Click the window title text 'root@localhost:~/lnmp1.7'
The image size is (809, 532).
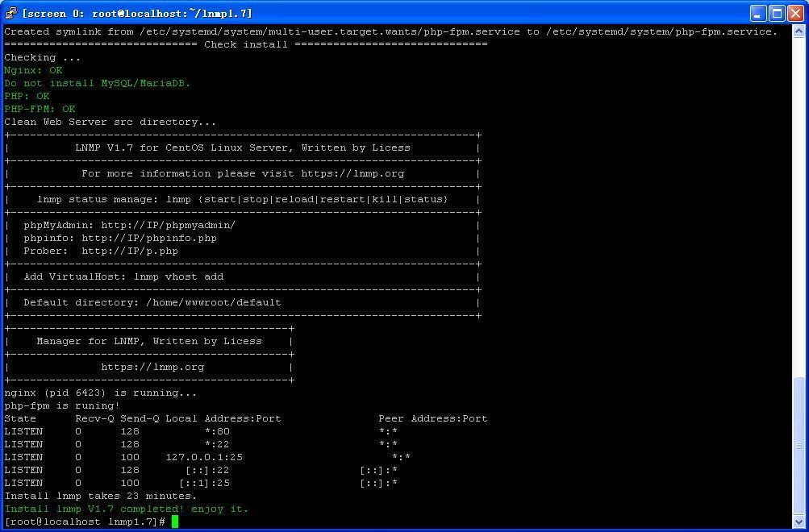(x=173, y=14)
